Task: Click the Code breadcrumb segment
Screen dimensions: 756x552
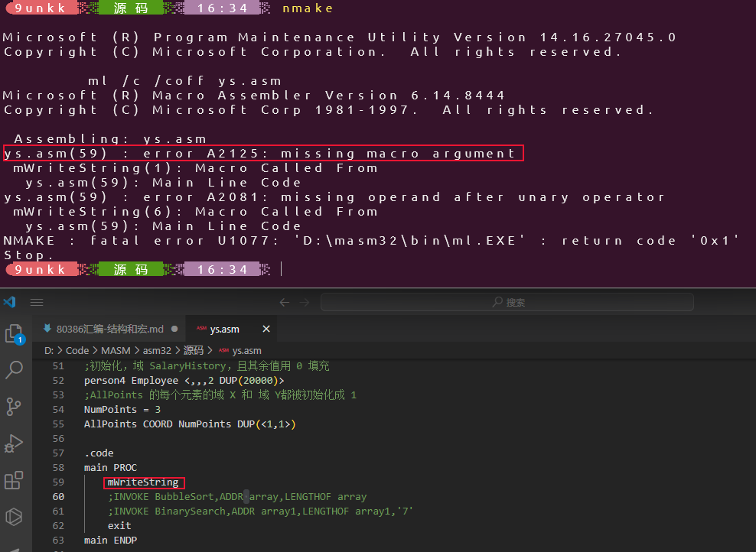Action: coord(77,351)
